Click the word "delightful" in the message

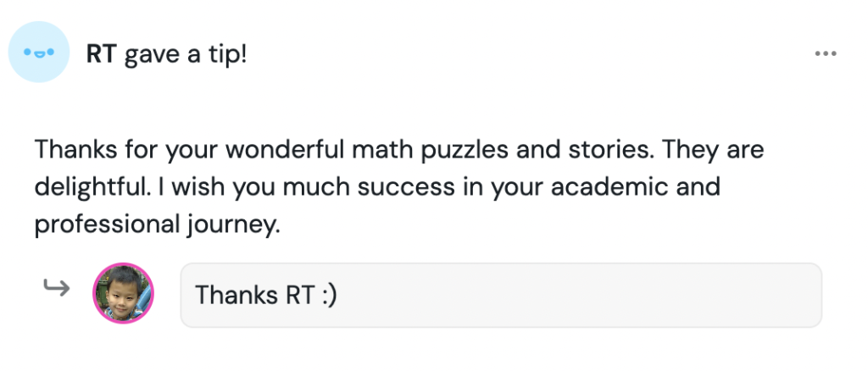click(87, 187)
